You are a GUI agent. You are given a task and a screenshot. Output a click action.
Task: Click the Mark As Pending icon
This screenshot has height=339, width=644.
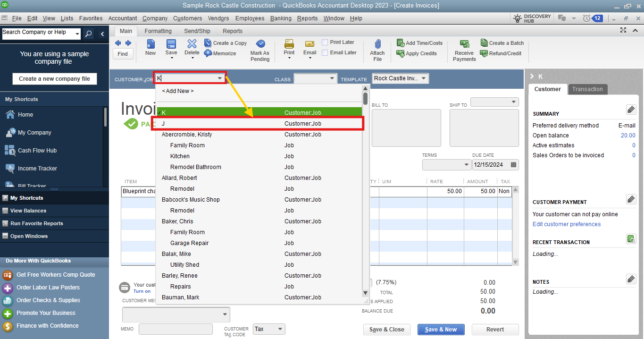(260, 44)
